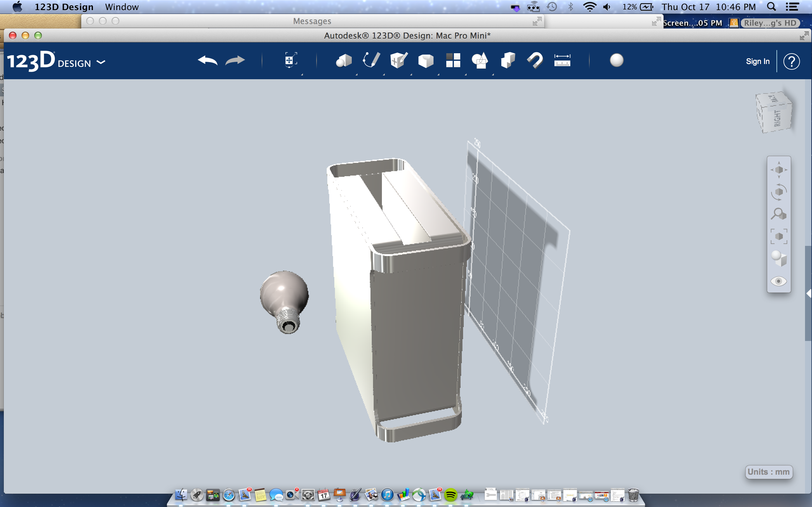
Task: Select the Construct tool
Action: [x=398, y=60]
